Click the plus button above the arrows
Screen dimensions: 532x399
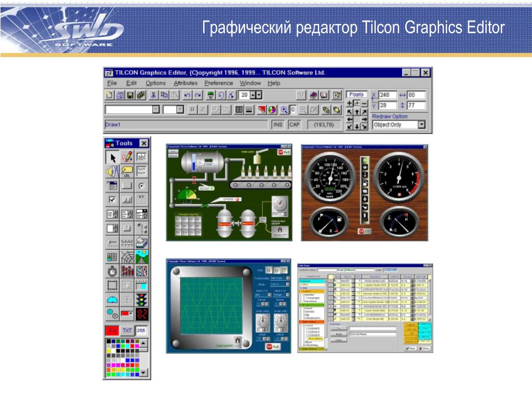pyautogui.click(x=350, y=103)
